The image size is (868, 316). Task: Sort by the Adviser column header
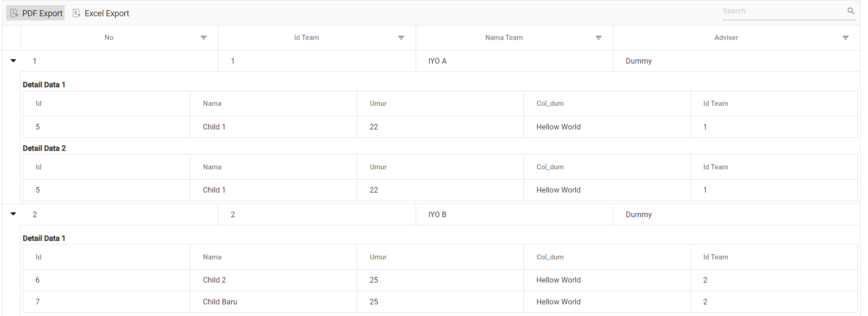(726, 38)
